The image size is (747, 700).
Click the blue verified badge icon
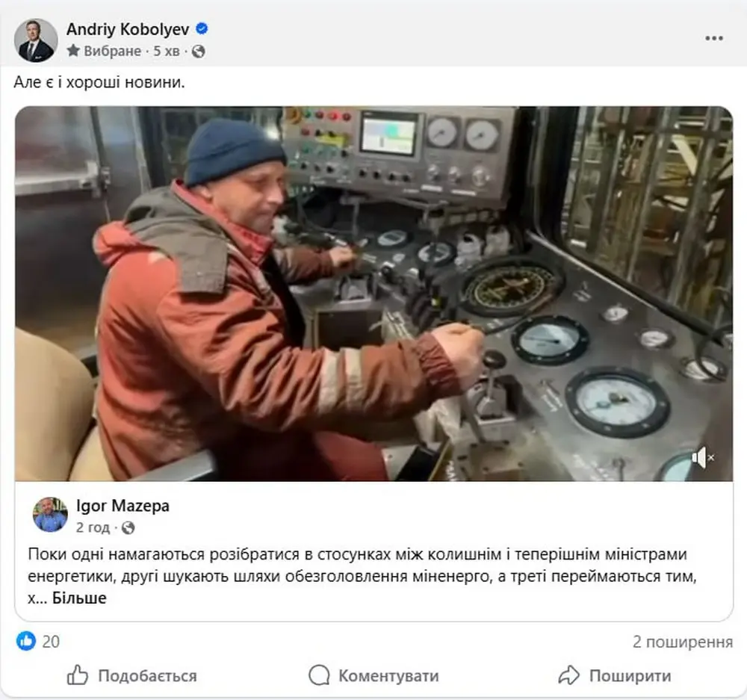pos(202,28)
